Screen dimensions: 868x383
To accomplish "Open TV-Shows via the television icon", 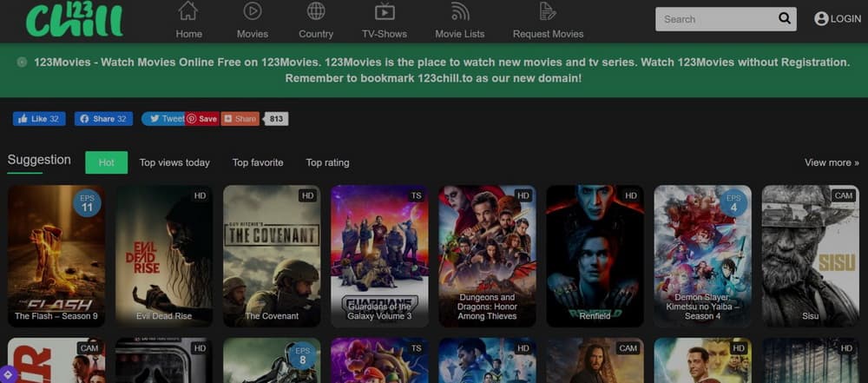I will [x=385, y=12].
